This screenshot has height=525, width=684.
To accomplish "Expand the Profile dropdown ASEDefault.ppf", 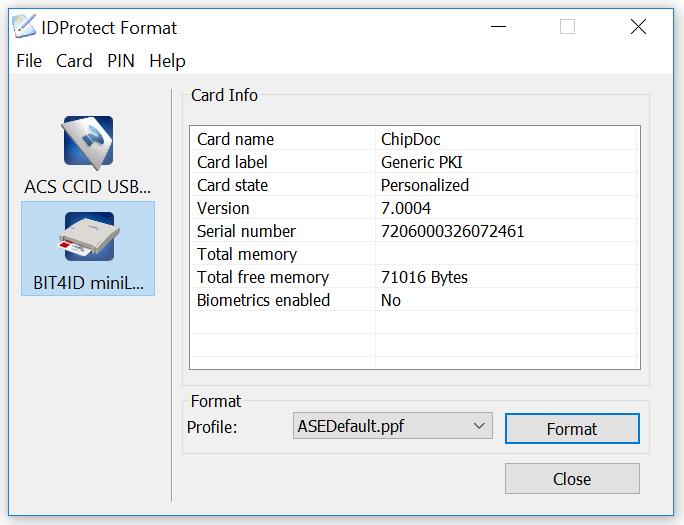I will point(393,426).
